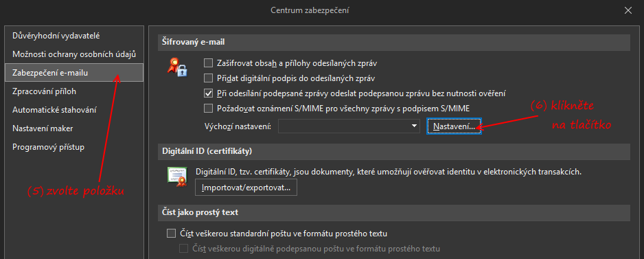The image size is (644, 259).
Task: Open Možnosti ochrany osobních údajů section
Action: (x=74, y=54)
